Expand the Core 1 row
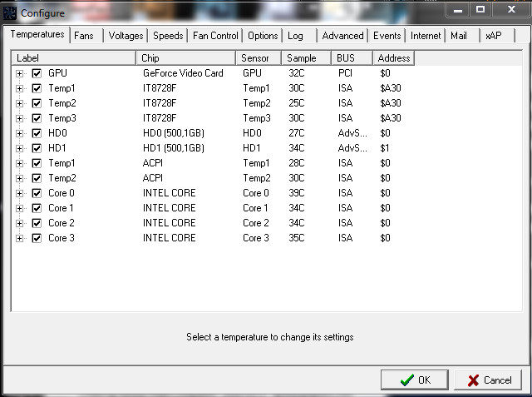The image size is (532, 397). tap(19, 208)
